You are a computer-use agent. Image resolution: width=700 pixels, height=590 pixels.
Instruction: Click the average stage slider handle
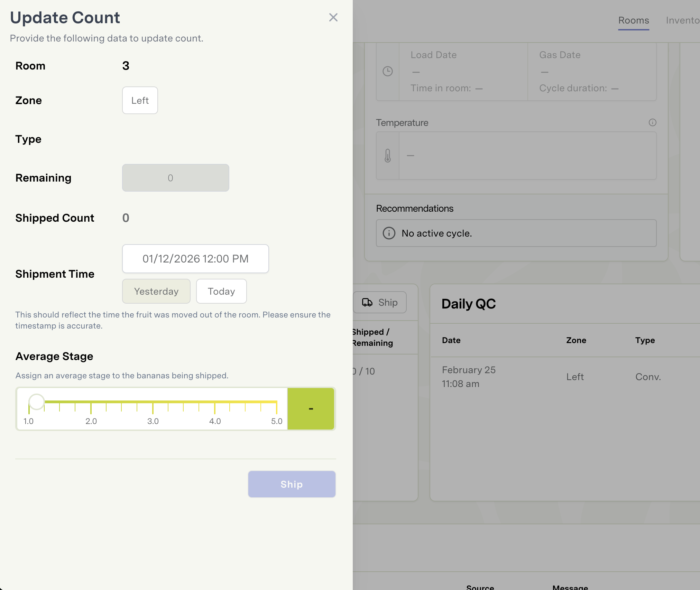coord(36,402)
